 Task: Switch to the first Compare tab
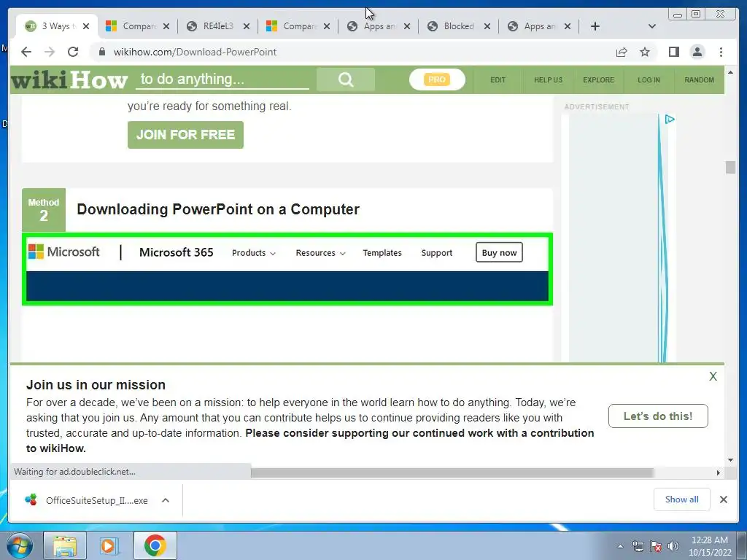coord(137,26)
